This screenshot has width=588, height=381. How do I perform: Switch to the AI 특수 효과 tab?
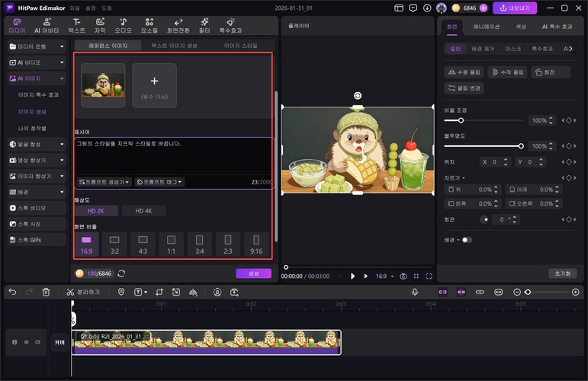coord(557,27)
